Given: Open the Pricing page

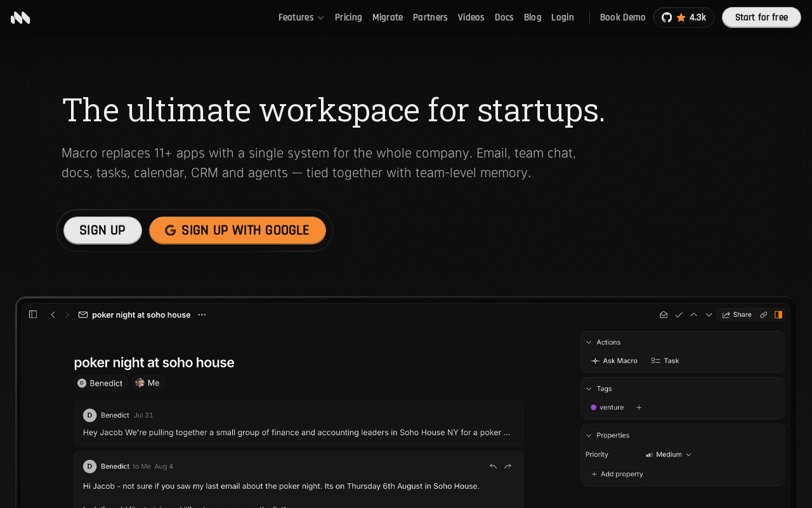Looking at the screenshot, I should point(348,17).
